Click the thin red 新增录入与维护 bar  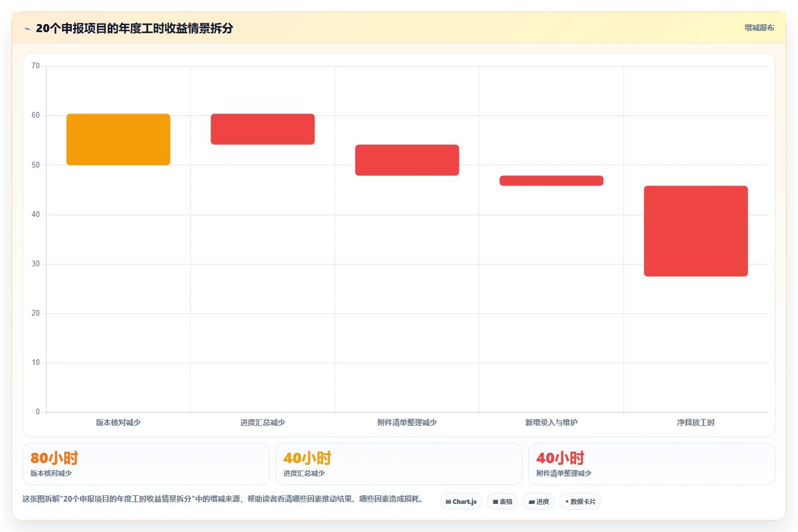click(x=551, y=181)
